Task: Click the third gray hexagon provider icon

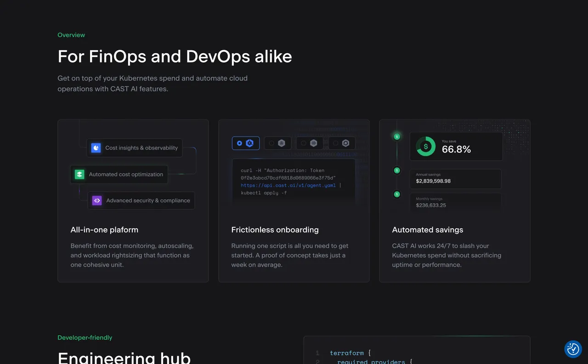Action: (314, 143)
